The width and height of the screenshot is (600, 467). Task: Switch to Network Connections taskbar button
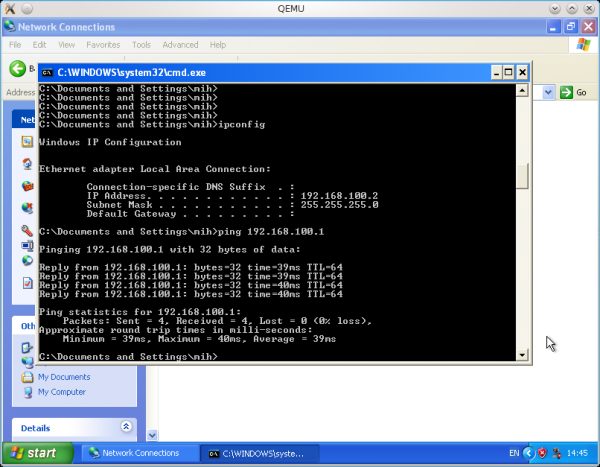pos(140,453)
